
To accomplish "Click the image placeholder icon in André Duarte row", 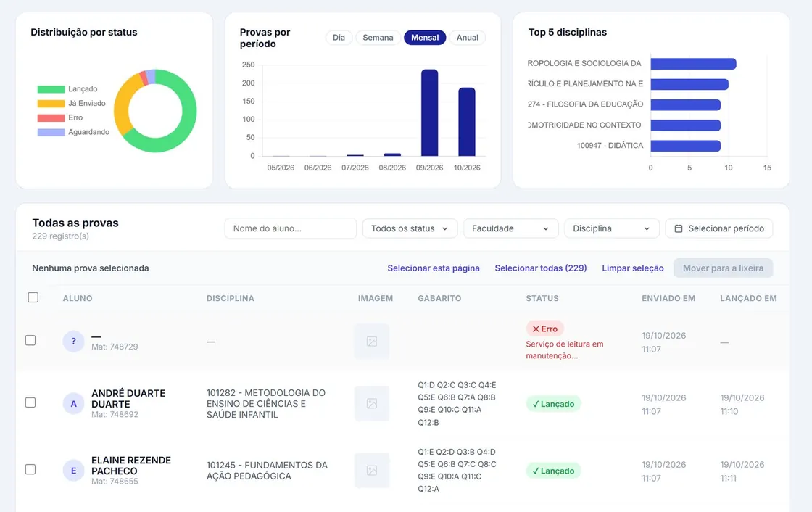I will (372, 403).
